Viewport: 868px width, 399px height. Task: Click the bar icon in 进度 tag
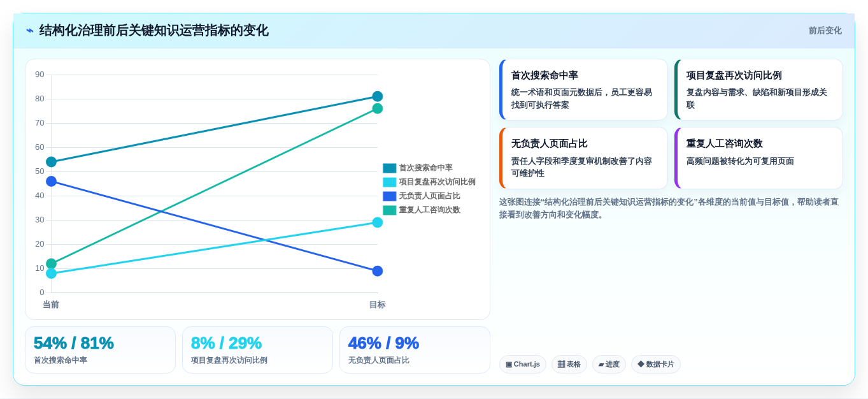pos(601,365)
